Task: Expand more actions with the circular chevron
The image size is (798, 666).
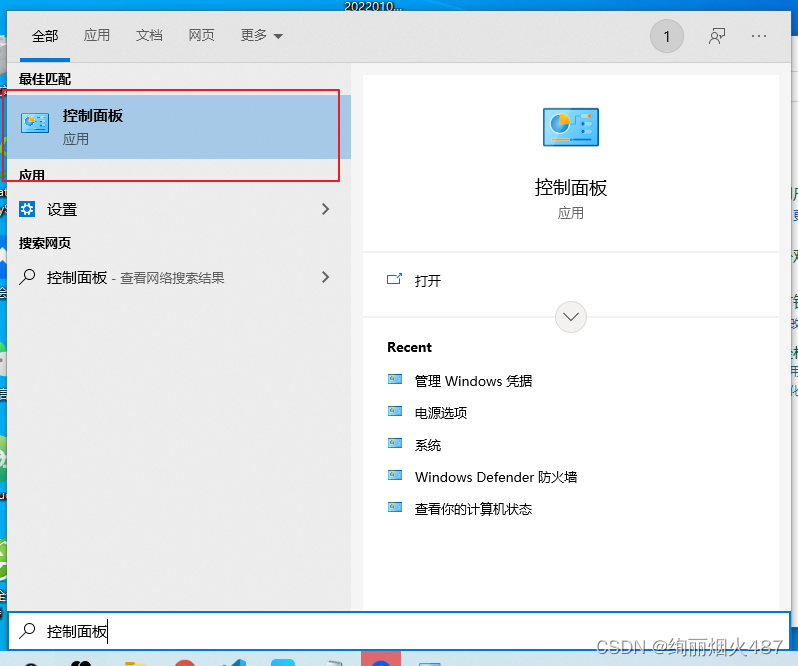Action: coord(571,317)
